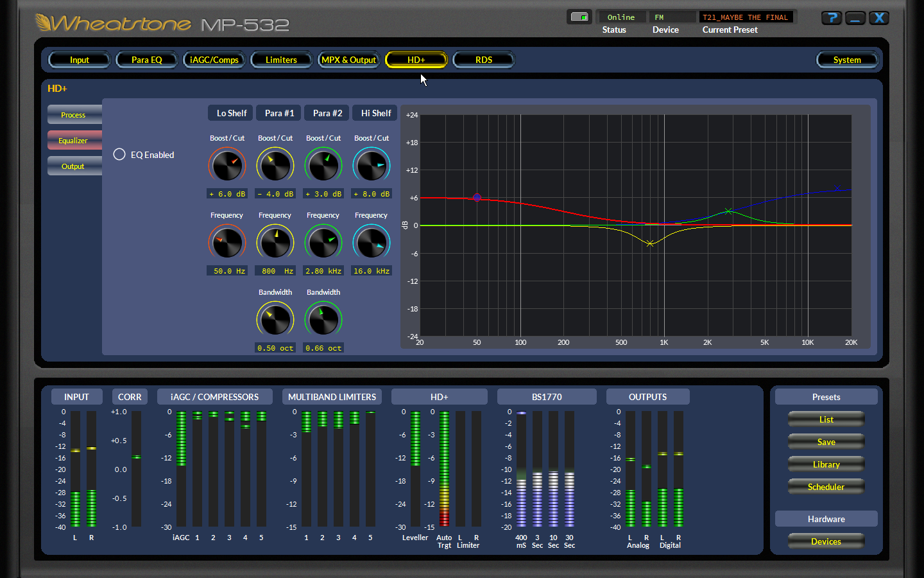Click the Hi Shelf Frequency knob
This screenshot has width=924, height=578.
click(x=372, y=243)
